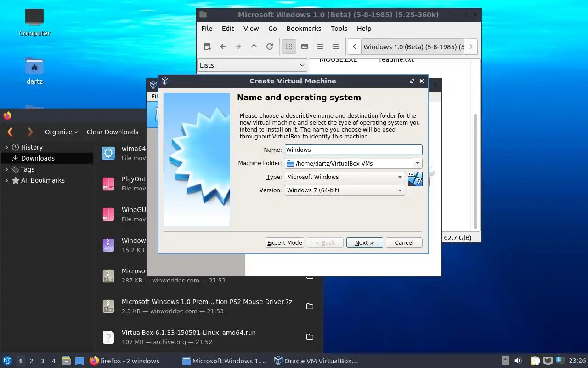This screenshot has height=368, width=588.
Task: Open the Version dropdown showing Windows 7
Action: click(x=345, y=190)
